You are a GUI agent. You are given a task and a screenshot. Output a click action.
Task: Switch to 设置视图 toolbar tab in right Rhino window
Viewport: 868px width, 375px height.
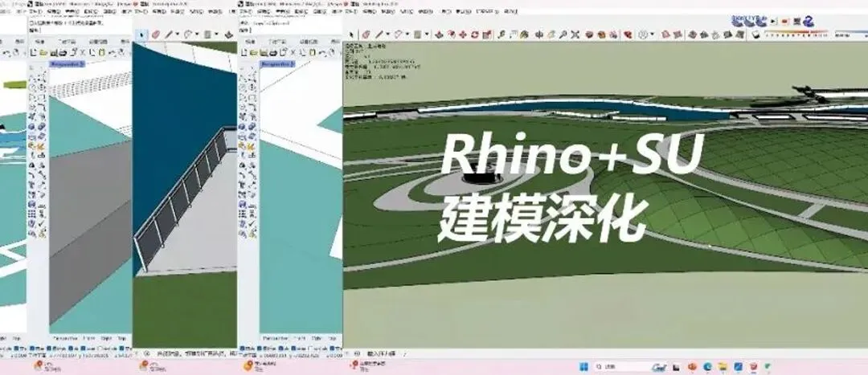(x=309, y=42)
